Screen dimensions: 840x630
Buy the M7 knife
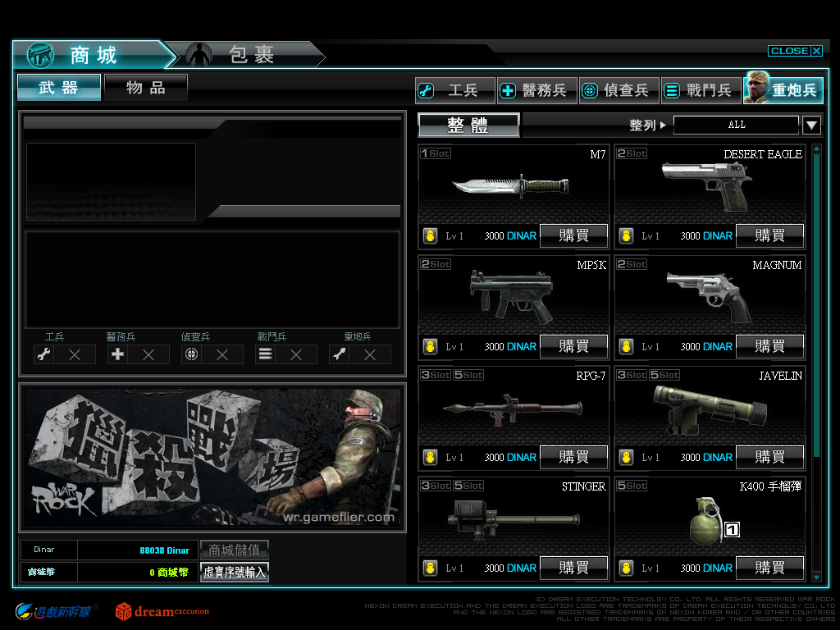(x=573, y=235)
